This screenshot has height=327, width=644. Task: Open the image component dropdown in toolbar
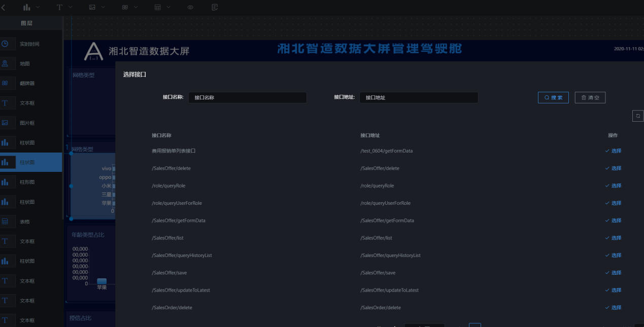[97, 7]
